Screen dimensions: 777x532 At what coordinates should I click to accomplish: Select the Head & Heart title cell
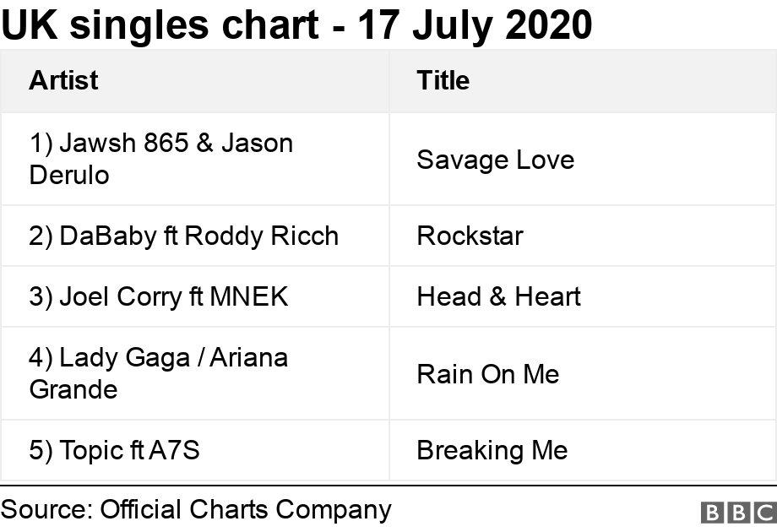click(x=584, y=296)
